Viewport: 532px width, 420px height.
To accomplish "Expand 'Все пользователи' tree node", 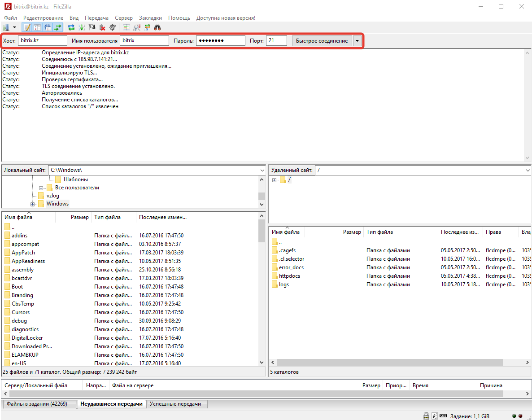I will click(x=41, y=188).
